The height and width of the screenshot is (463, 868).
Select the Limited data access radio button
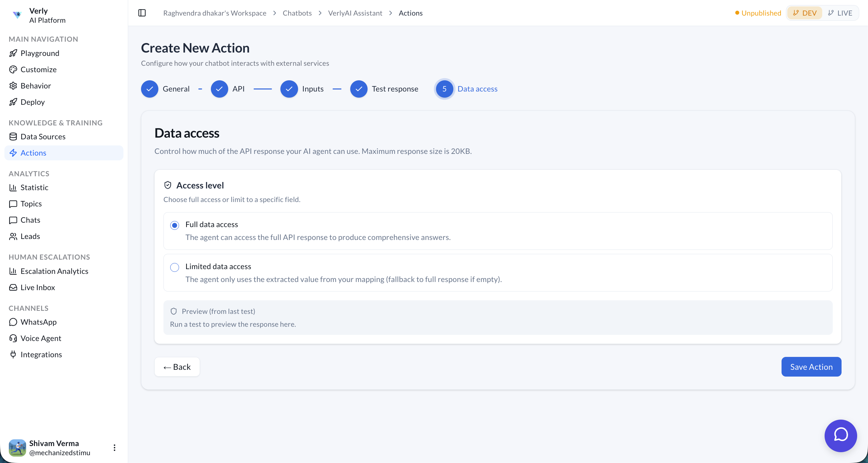click(174, 267)
